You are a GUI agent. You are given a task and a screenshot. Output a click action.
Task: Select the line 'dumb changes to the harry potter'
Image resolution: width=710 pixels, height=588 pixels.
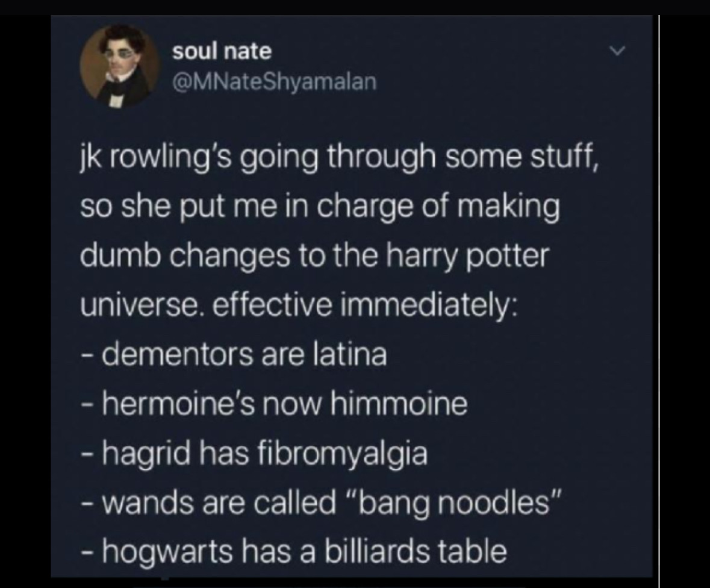click(315, 257)
